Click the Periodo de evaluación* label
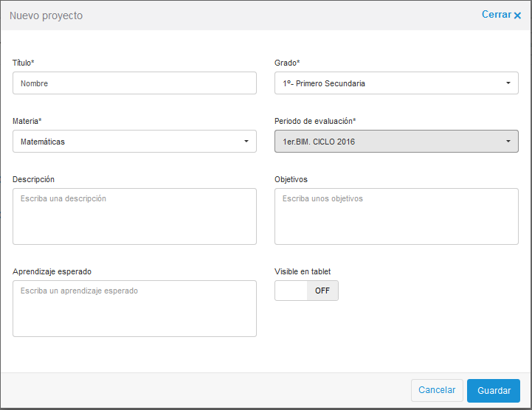Image resolution: width=532 pixels, height=410 pixels. click(315, 121)
